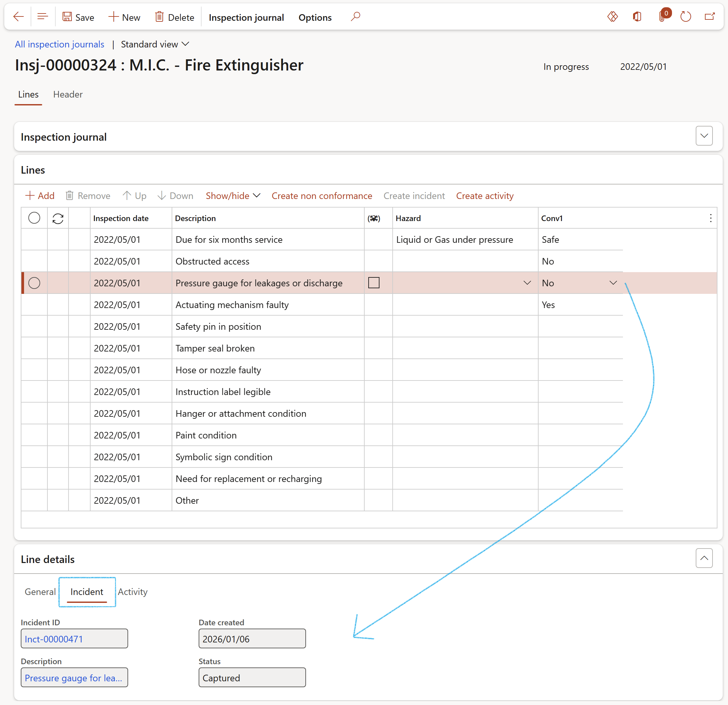
Task: Open the attachments paperclip icon
Action: (662, 17)
